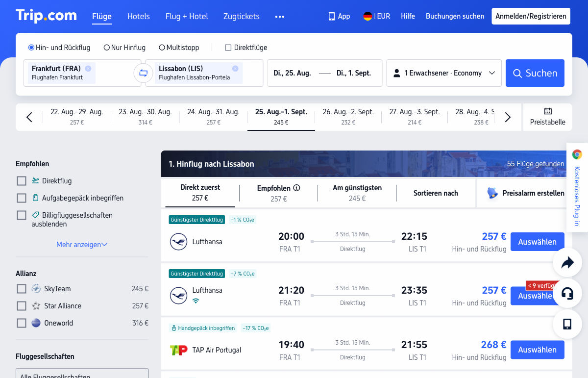Viewport: 588px width, 378px height.
Task: Click return date Di., 1. Sept. field
Action: (x=354, y=73)
